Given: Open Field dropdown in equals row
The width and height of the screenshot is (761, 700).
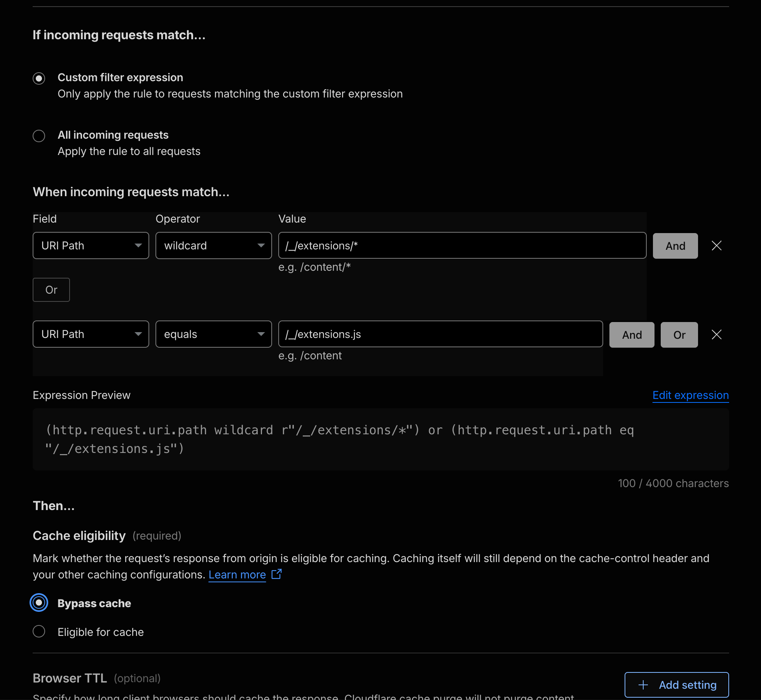Looking at the screenshot, I should 91,334.
